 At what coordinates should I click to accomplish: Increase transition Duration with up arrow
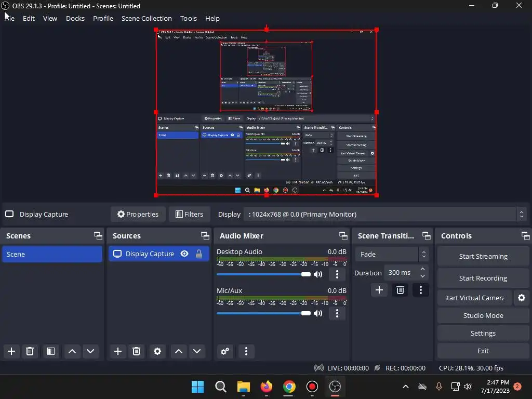pos(422,269)
